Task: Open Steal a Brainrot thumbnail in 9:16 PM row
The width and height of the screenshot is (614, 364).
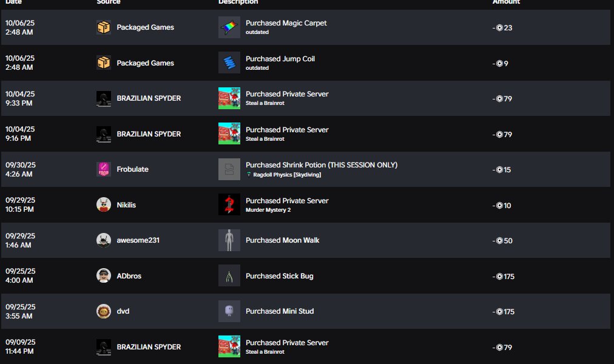Action: click(x=229, y=133)
